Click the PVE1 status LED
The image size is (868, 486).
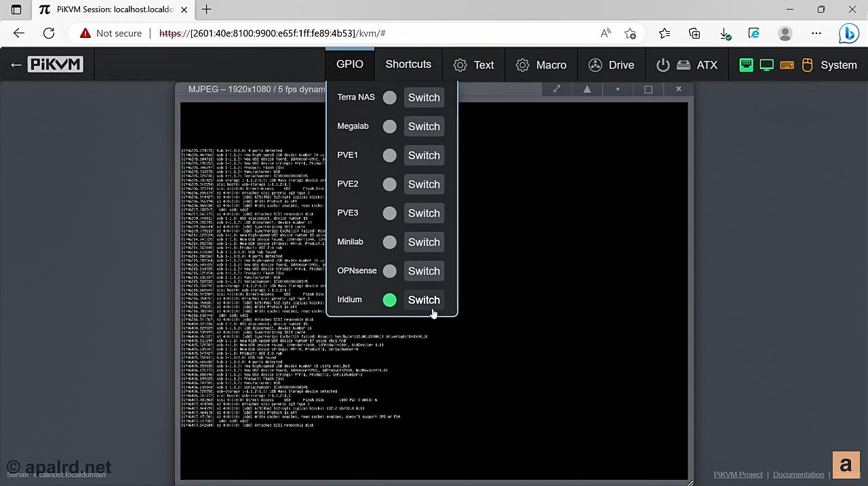click(389, 155)
